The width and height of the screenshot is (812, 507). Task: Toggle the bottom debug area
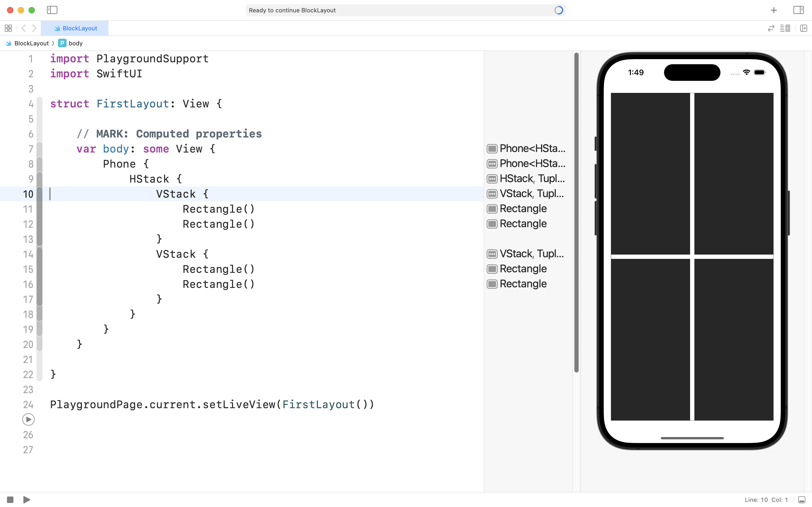pos(801,500)
